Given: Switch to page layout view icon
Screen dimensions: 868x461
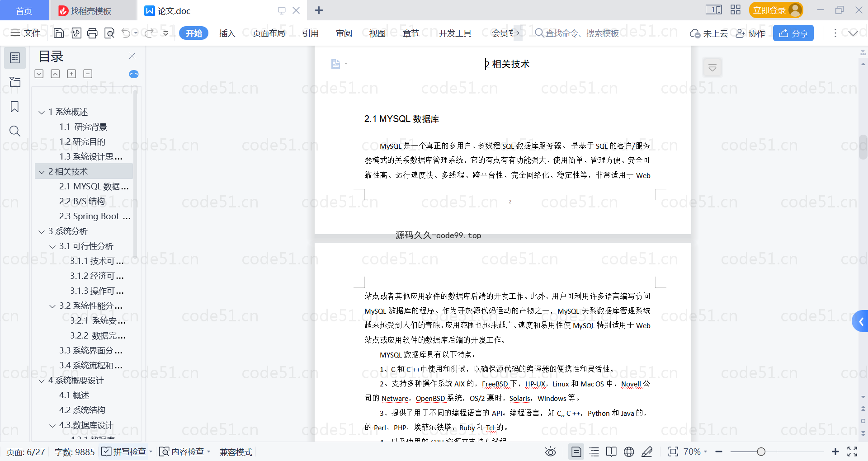Looking at the screenshot, I should click(576, 452).
